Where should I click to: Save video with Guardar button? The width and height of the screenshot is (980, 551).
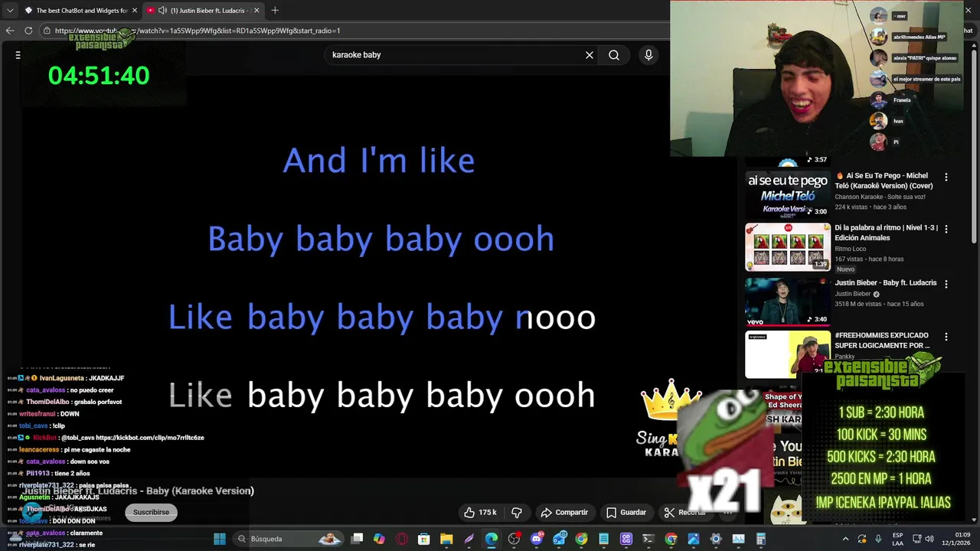[626, 512]
